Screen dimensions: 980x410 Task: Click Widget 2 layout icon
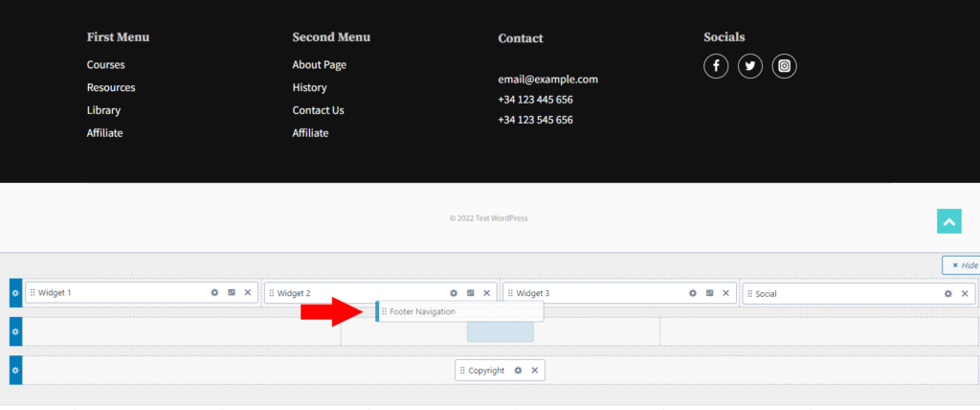click(x=471, y=293)
